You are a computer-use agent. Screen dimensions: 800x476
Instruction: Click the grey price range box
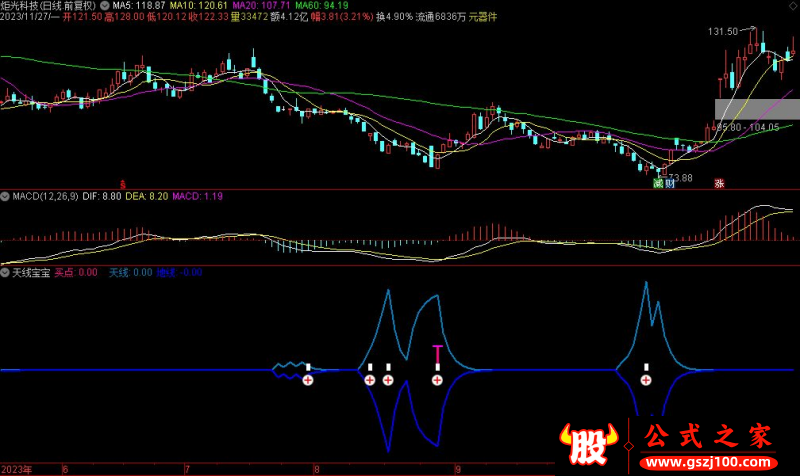click(x=757, y=110)
